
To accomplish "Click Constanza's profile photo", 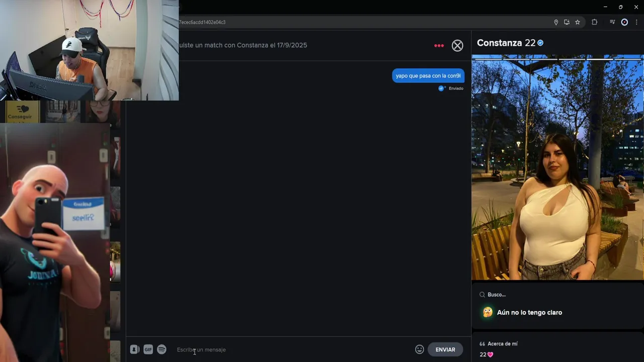I will tap(557, 167).
